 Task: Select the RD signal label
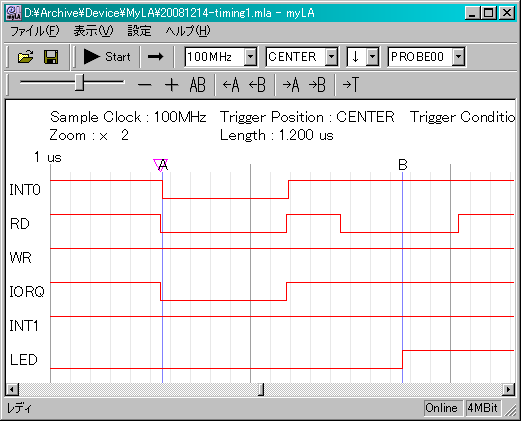pos(20,224)
